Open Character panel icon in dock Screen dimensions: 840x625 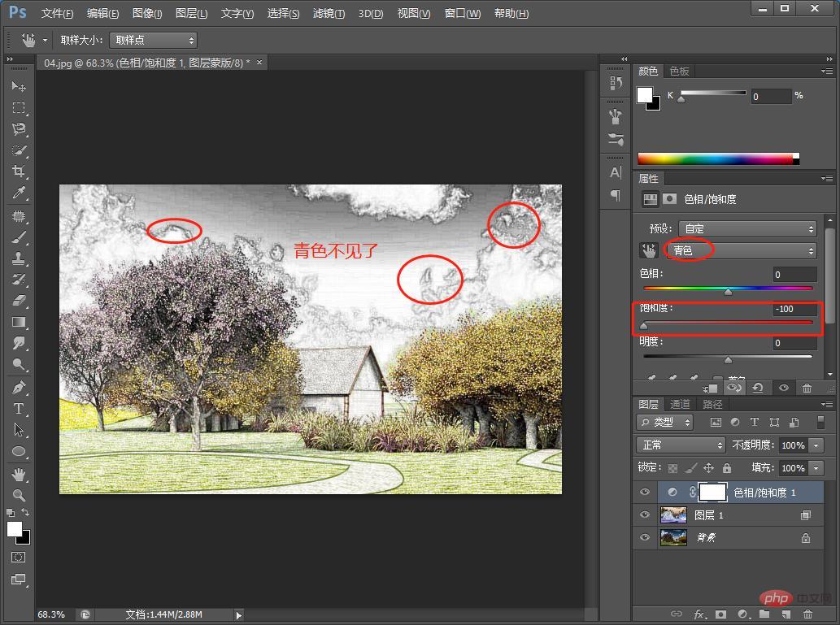pyautogui.click(x=616, y=172)
